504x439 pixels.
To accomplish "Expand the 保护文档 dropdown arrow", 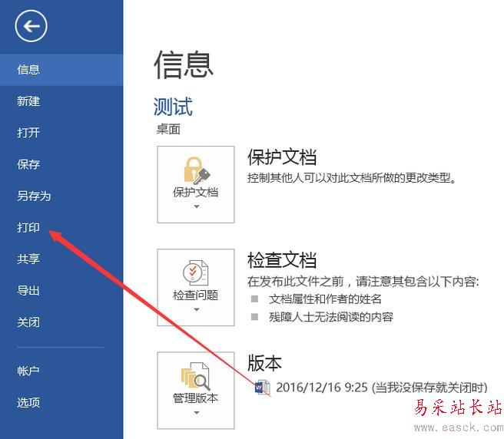I will click(197, 206).
